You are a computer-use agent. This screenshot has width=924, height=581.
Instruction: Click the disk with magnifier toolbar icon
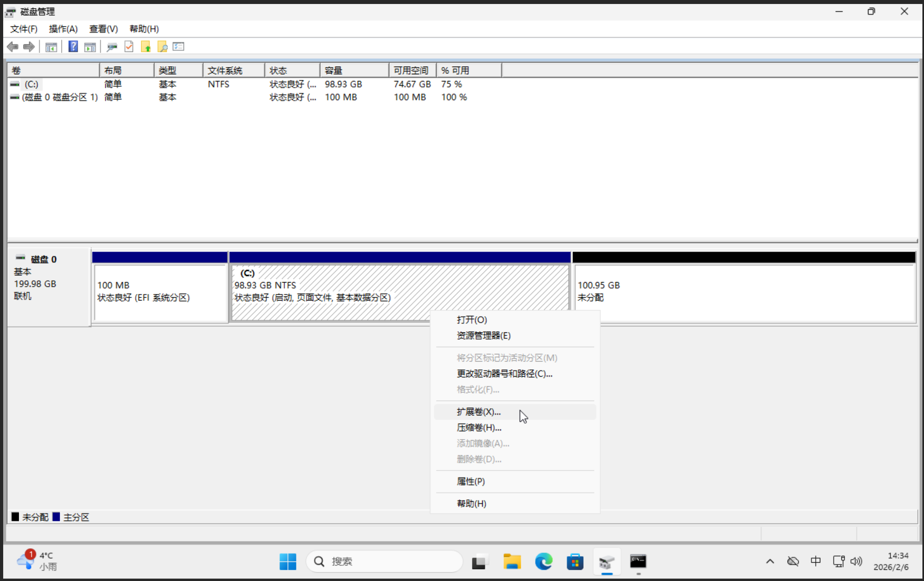pos(112,47)
